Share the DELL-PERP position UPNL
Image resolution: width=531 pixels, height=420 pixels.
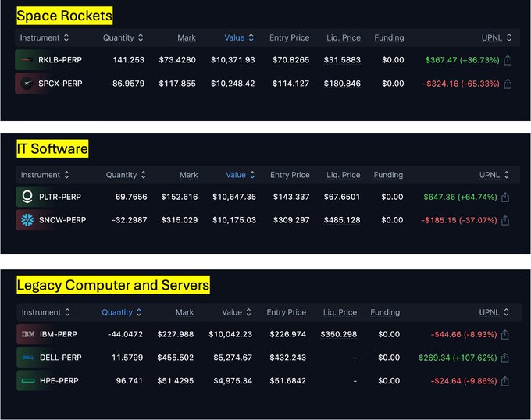pyautogui.click(x=505, y=358)
